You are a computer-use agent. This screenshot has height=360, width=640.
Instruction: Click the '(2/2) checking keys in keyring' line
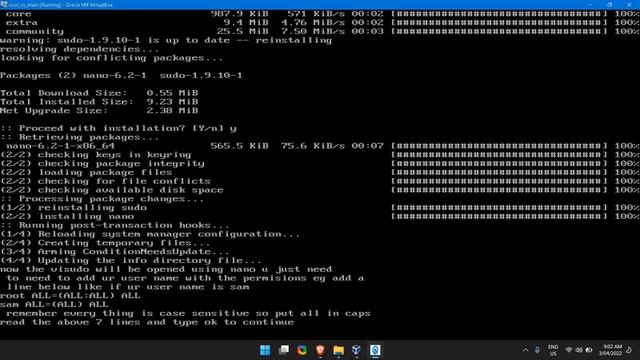point(320,155)
